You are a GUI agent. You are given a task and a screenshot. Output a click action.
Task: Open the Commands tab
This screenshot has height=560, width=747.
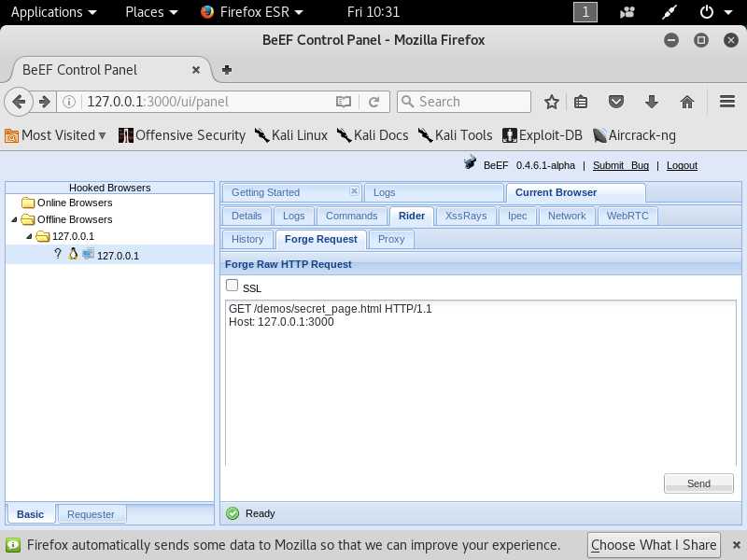[351, 216]
